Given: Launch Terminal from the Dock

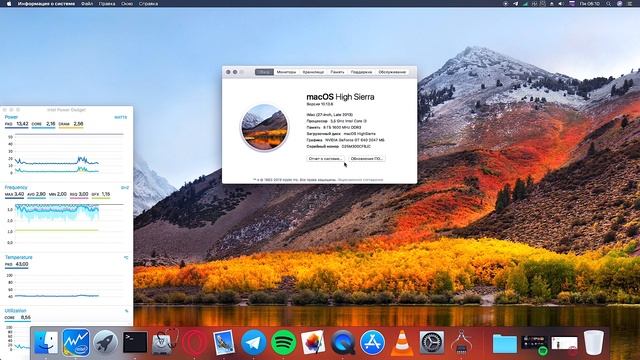Looking at the screenshot, I should point(135,342).
